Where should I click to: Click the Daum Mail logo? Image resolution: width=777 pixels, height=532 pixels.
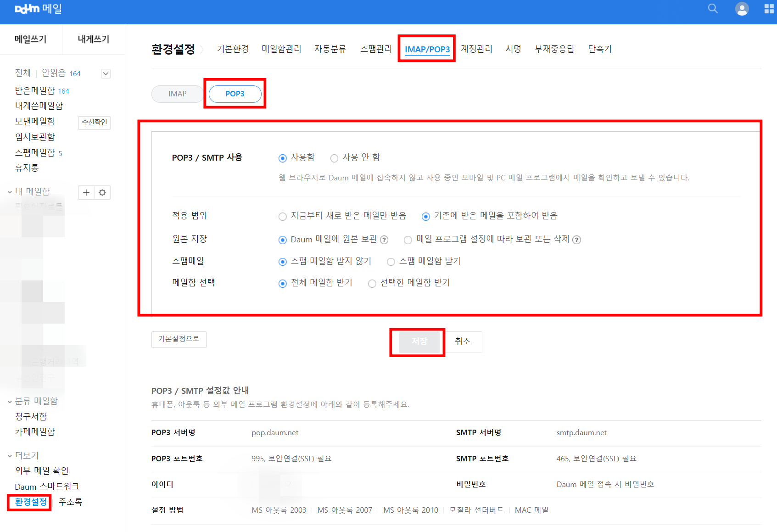coord(37,8)
